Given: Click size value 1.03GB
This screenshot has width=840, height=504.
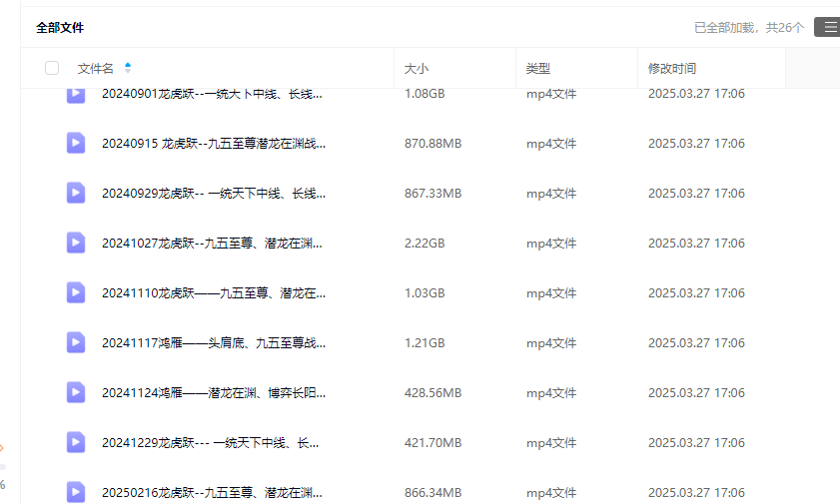Looking at the screenshot, I should click(424, 293).
